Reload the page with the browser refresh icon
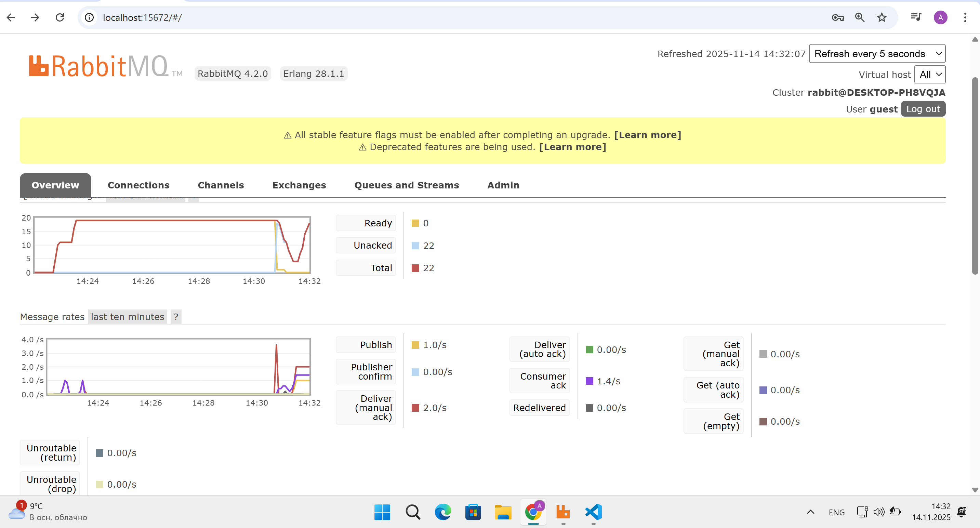The image size is (980, 528). coord(60,17)
